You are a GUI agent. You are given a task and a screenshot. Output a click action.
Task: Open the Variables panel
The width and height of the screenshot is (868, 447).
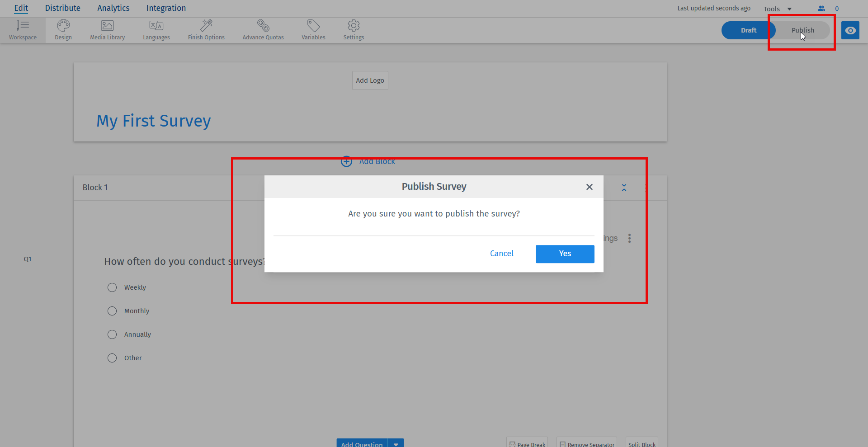[313, 29]
